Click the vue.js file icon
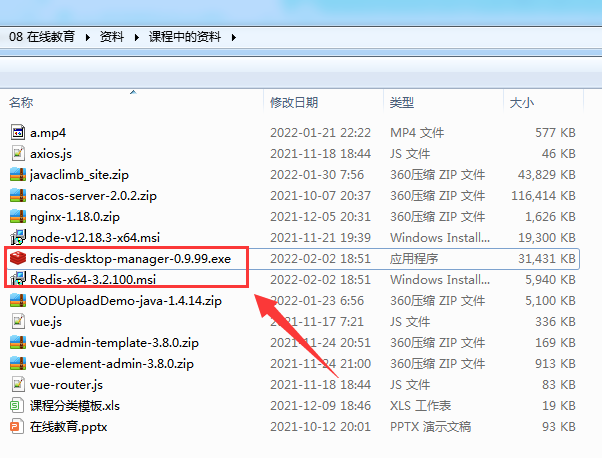Viewport: 602px width, 458px height. [x=18, y=322]
